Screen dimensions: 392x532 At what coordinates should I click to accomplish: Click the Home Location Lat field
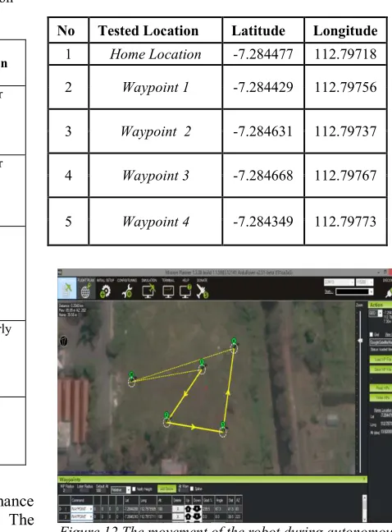pos(388,415)
